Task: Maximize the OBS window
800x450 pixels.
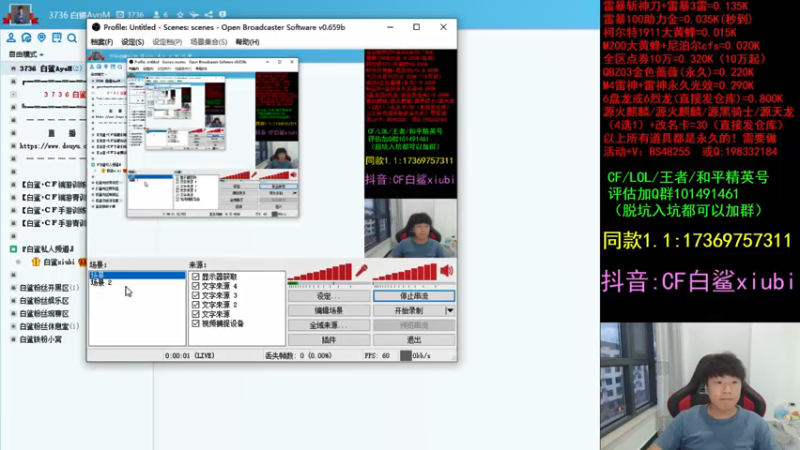Action: point(416,27)
